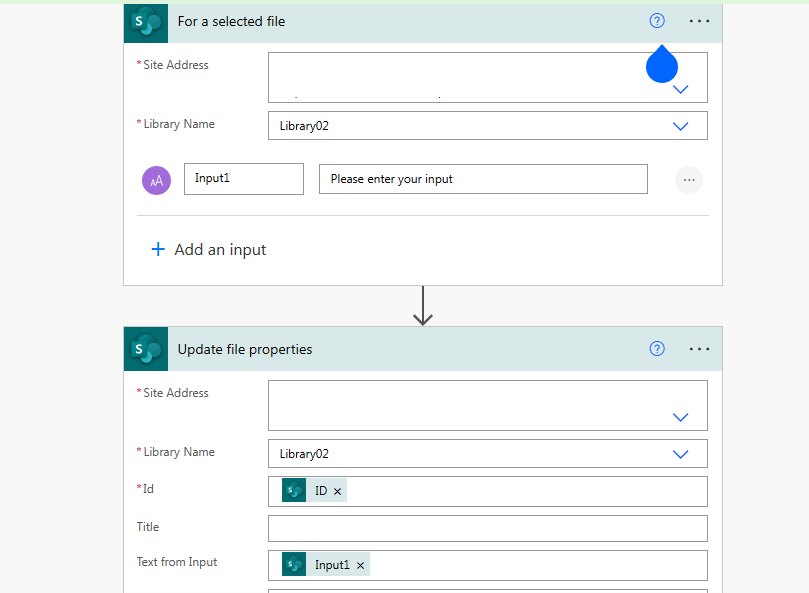
Task: Remove the Input1 token from Text from Input
Action: [x=361, y=566]
